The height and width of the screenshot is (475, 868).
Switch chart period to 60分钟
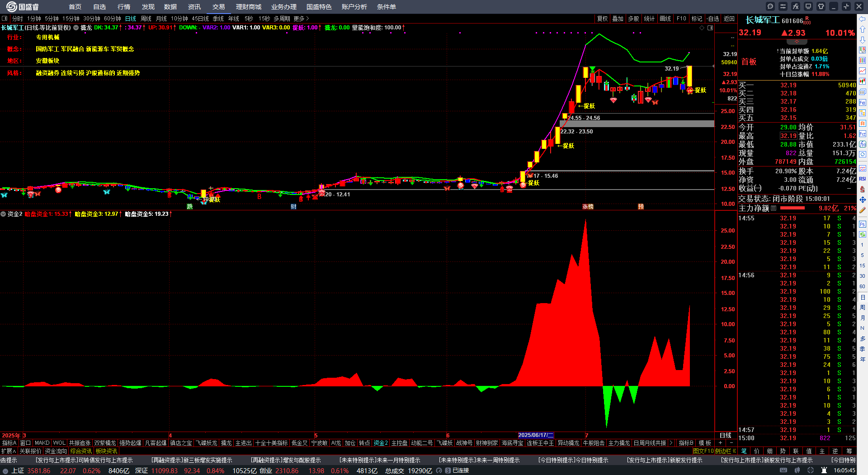113,19
